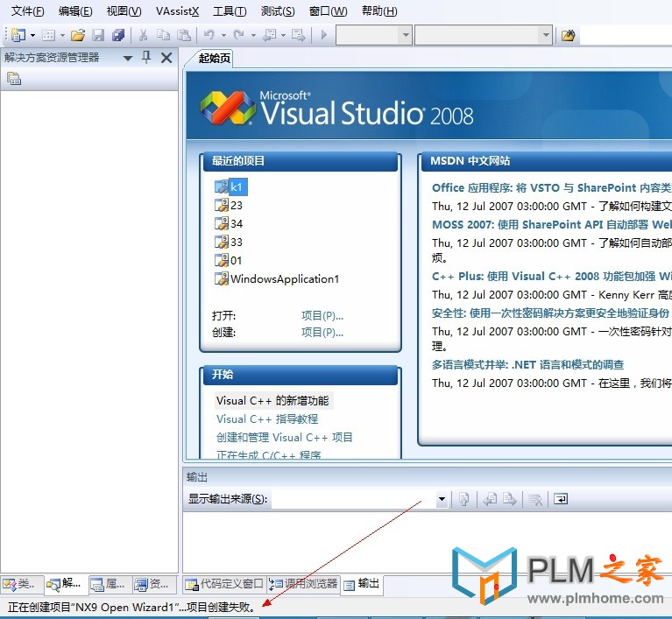Toggle the Solution Explorer auto-hide pin
The height and width of the screenshot is (619, 672).
[146, 58]
